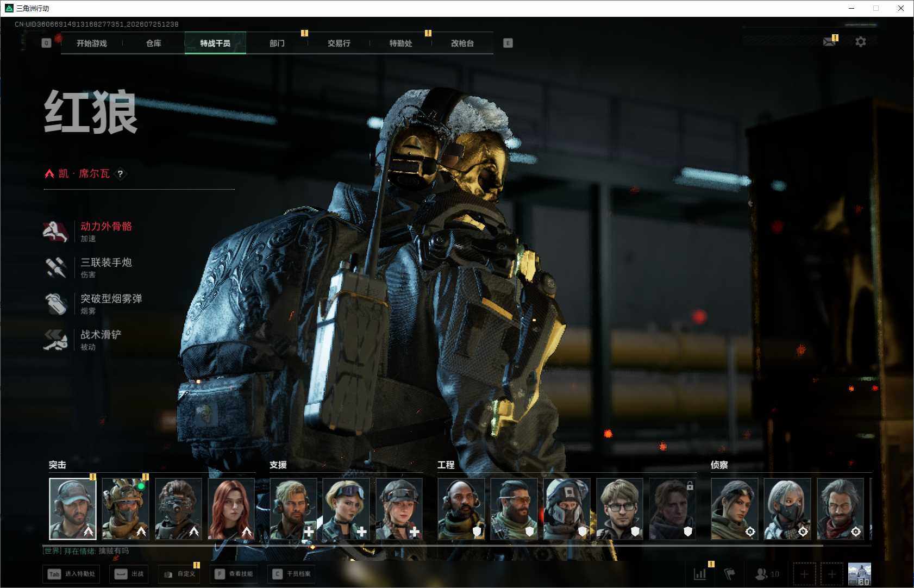This screenshot has width=914, height=588.
Task: Add teammate via the right plus slot
Action: [831, 574]
